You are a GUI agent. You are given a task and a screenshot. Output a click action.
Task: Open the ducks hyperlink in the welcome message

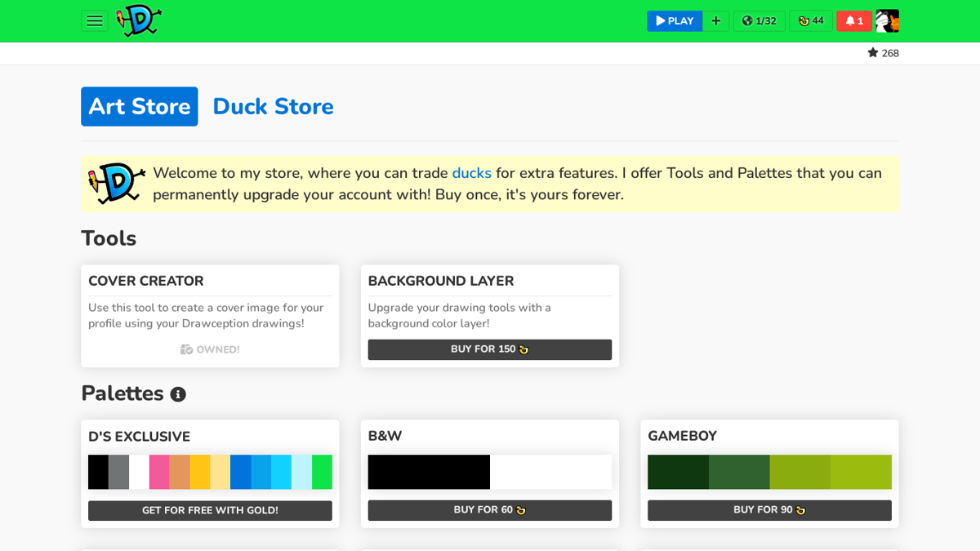point(472,173)
